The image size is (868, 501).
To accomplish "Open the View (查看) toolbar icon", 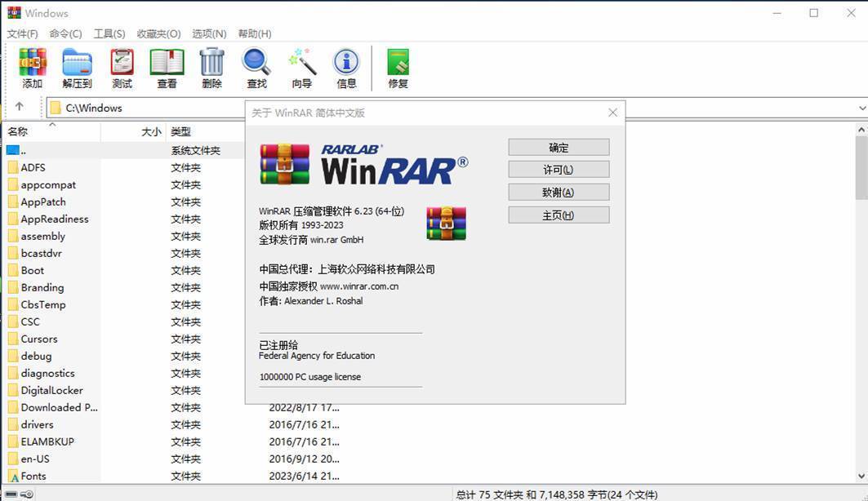I will [167, 68].
